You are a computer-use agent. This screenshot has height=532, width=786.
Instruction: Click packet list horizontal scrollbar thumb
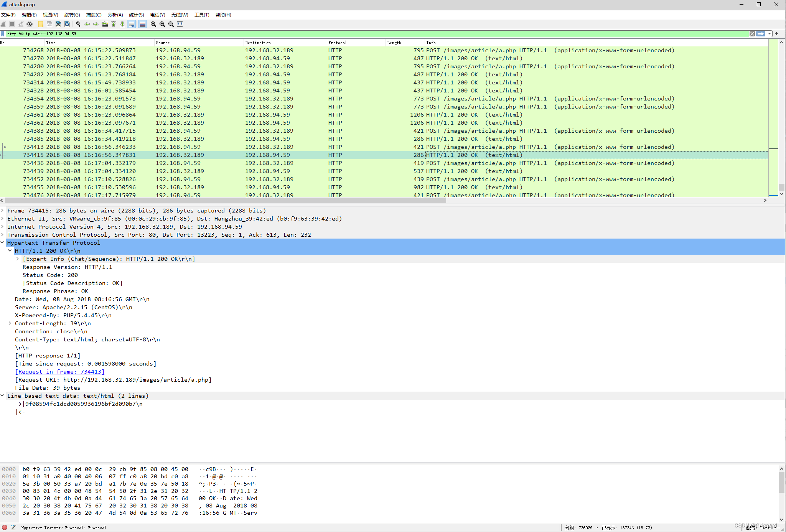[x=226, y=200]
